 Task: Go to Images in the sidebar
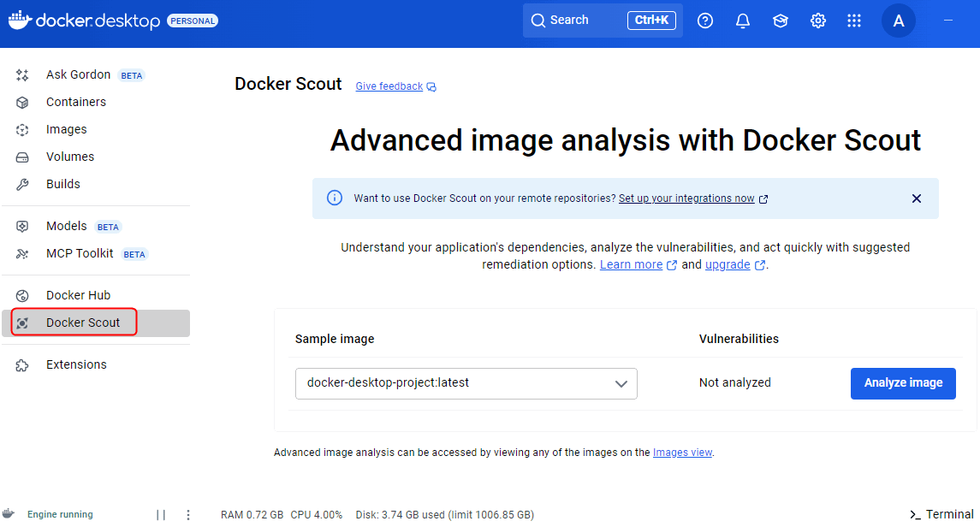(67, 129)
